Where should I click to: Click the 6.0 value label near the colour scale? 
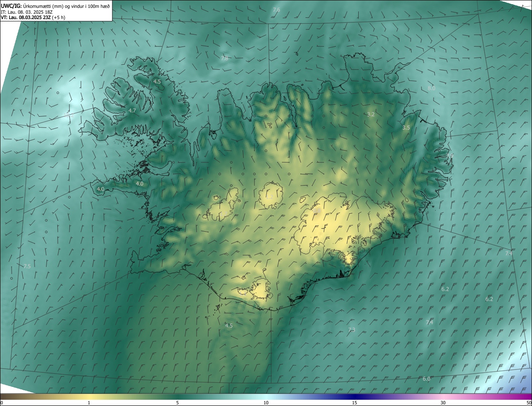426,379
